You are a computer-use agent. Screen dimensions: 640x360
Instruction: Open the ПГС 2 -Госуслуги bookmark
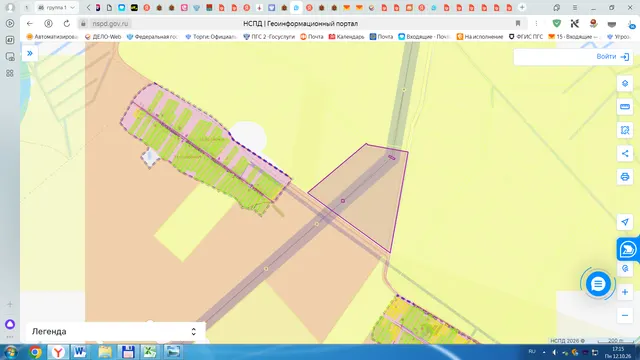click(269, 37)
